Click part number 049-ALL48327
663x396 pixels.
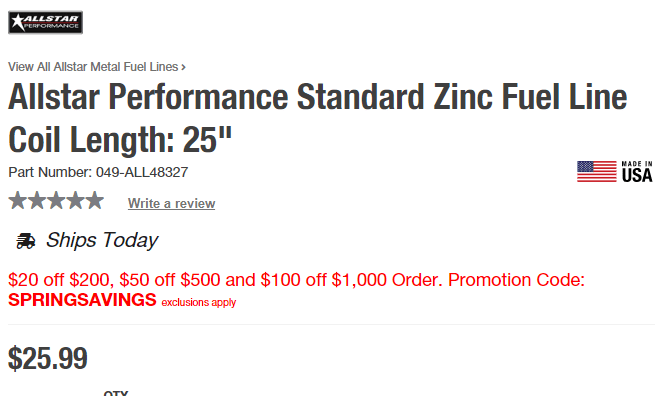142,172
